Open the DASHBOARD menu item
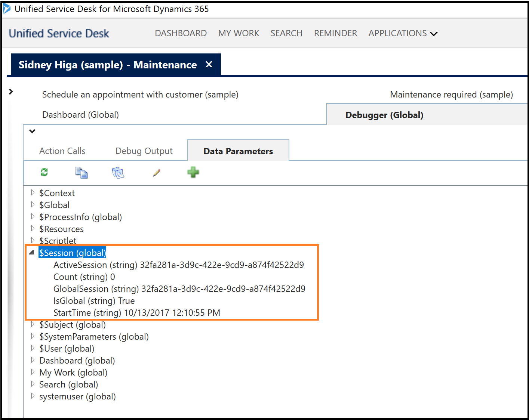Image resolution: width=529 pixels, height=420 pixels. 181,33
